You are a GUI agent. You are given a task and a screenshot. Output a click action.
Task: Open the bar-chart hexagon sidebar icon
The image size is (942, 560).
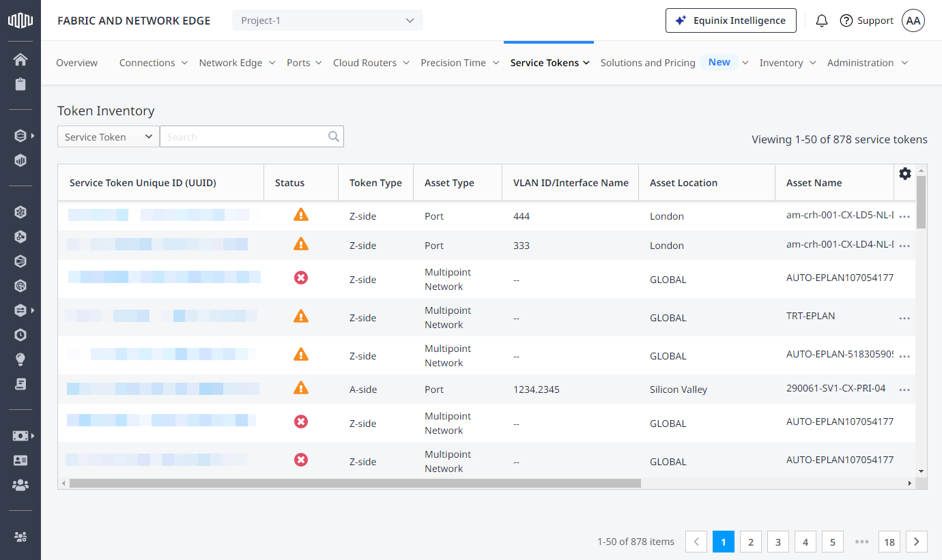(x=20, y=161)
